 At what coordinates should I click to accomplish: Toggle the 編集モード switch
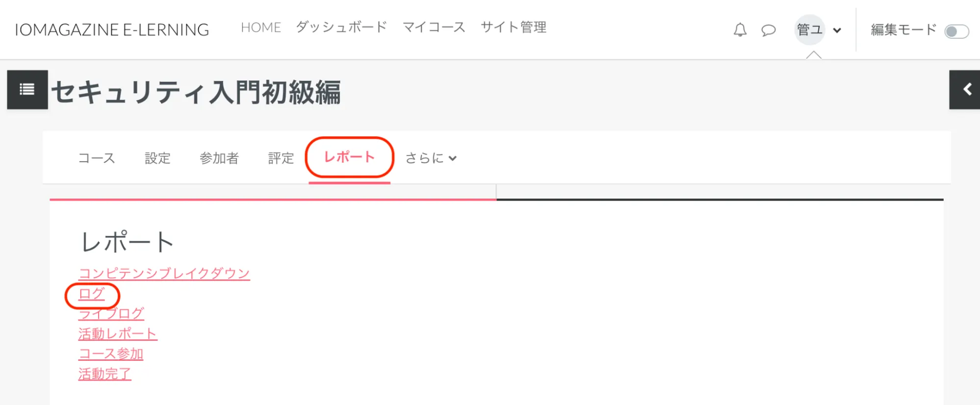956,31
